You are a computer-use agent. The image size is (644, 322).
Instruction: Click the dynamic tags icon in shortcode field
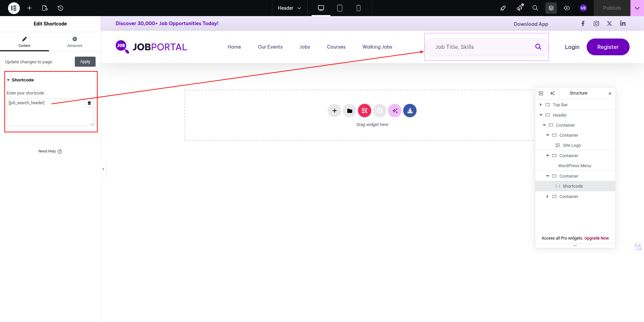click(x=89, y=103)
